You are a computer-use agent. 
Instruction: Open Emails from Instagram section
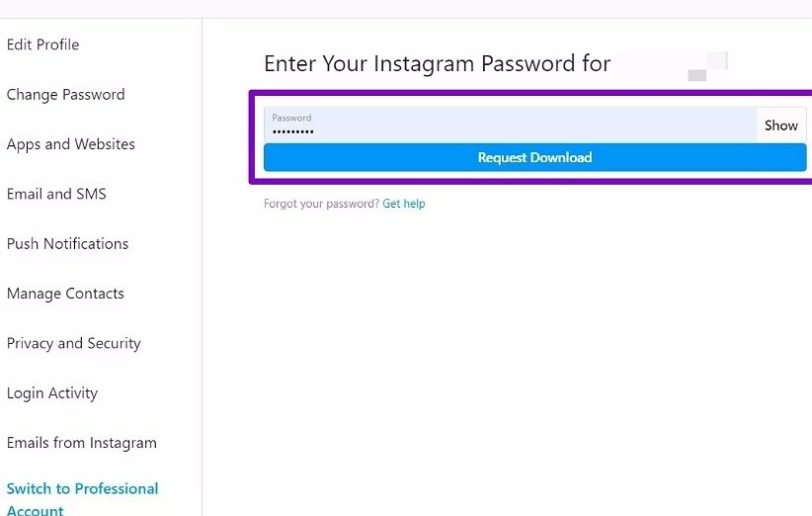(x=81, y=443)
